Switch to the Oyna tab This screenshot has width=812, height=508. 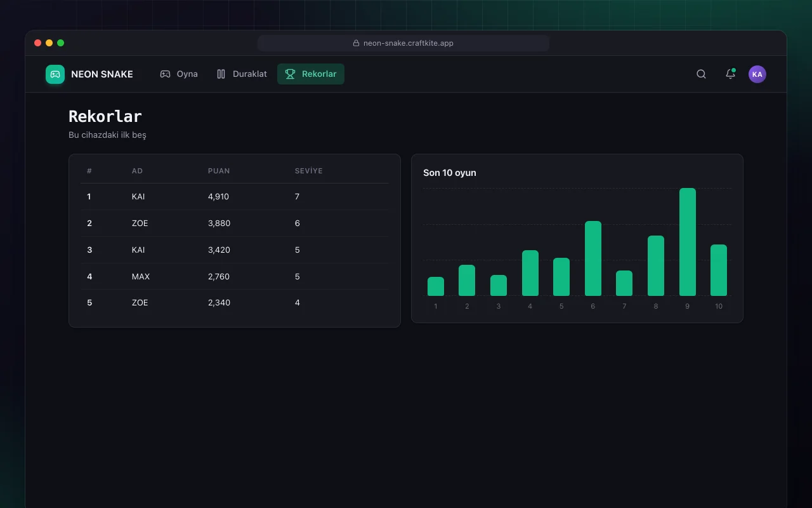click(179, 74)
